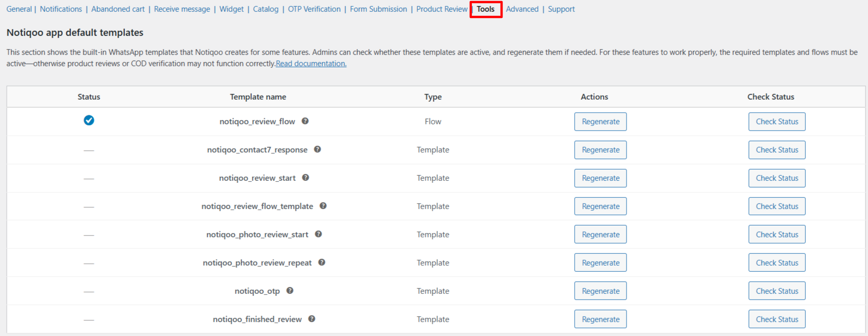Click the notiqoo_otp template name
This screenshot has width=868, height=336.
[x=257, y=291]
